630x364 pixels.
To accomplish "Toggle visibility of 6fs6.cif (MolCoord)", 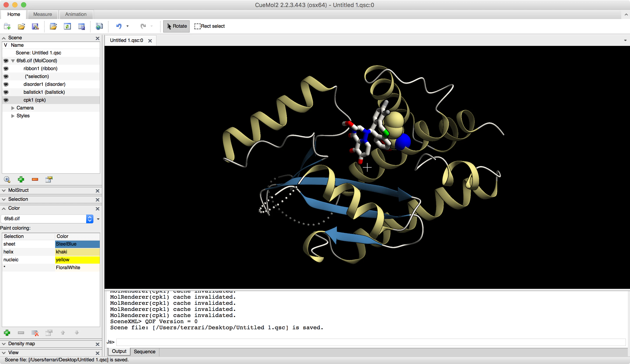I will 6,61.
